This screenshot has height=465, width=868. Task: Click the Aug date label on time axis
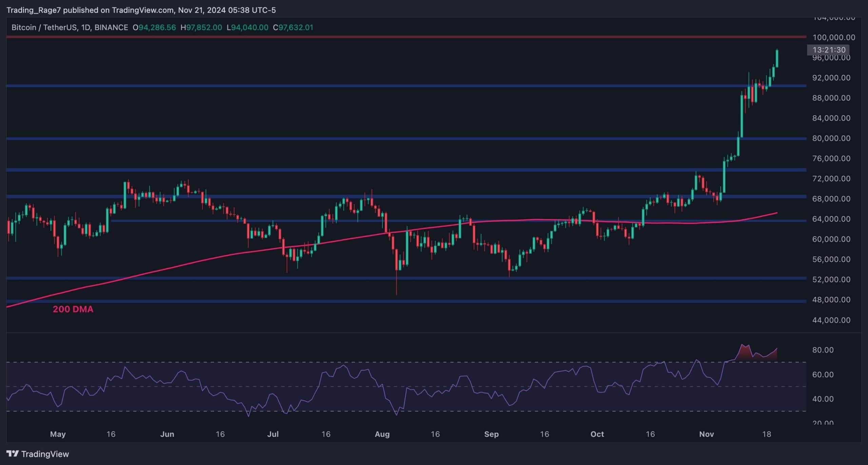click(382, 434)
